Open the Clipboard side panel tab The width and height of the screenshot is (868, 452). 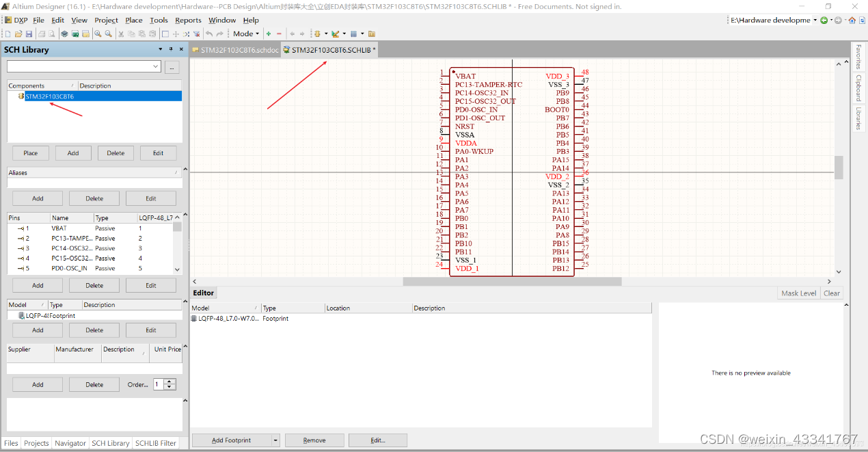coord(858,88)
